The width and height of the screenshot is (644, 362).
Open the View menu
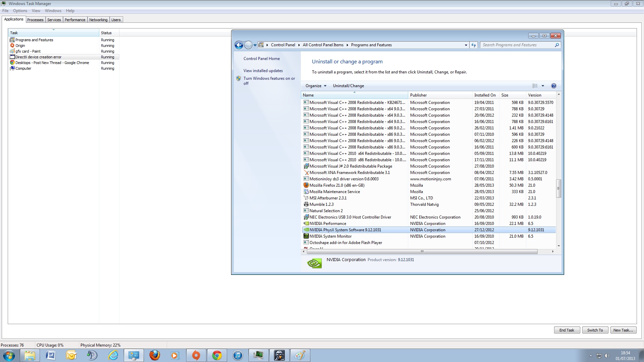pyautogui.click(x=36, y=11)
